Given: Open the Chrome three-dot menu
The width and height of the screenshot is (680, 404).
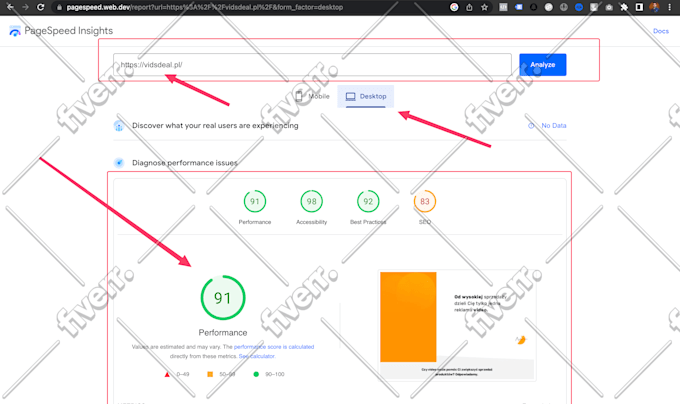Looking at the screenshot, I should click(670, 7).
